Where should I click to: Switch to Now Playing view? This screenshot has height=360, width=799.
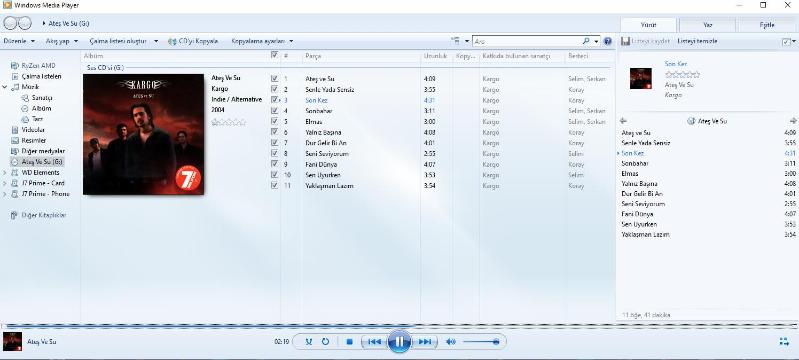[x=784, y=342]
